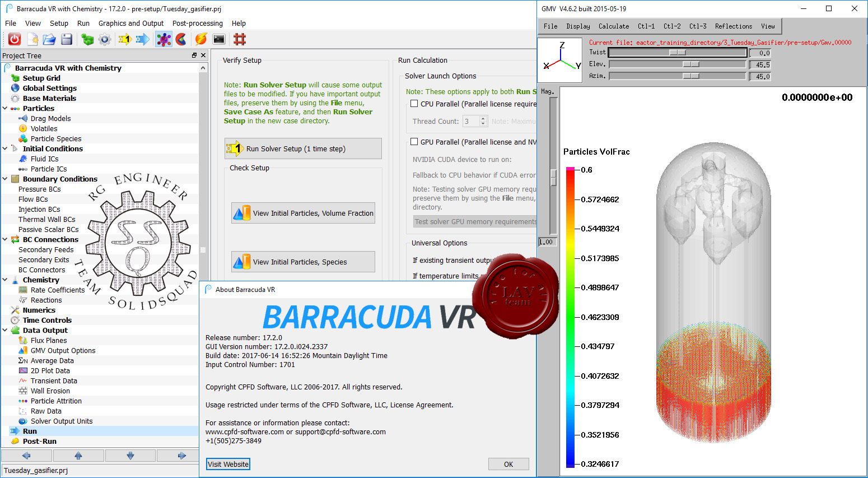Click Test solver GPU memory requirements
Image resolution: width=868 pixels, height=478 pixels.
coord(475,221)
